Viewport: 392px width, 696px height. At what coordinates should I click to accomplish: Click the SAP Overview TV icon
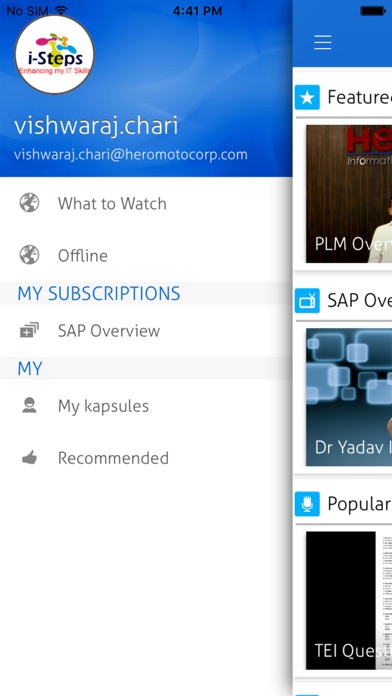[x=307, y=301]
